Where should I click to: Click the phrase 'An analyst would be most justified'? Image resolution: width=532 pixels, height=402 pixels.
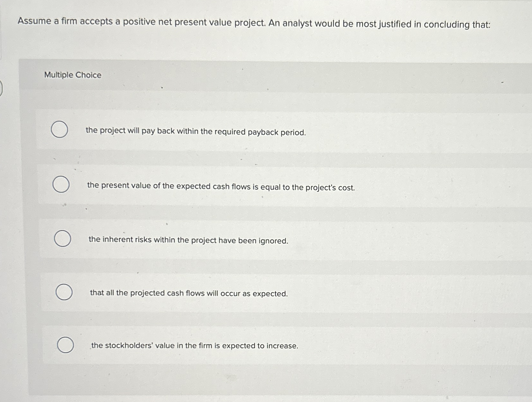click(x=339, y=24)
